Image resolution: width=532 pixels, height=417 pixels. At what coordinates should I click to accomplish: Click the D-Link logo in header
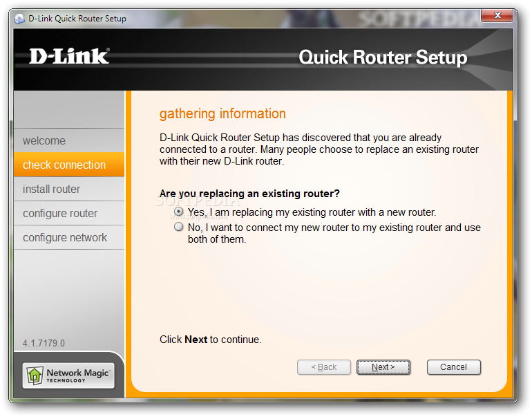pyautogui.click(x=69, y=57)
